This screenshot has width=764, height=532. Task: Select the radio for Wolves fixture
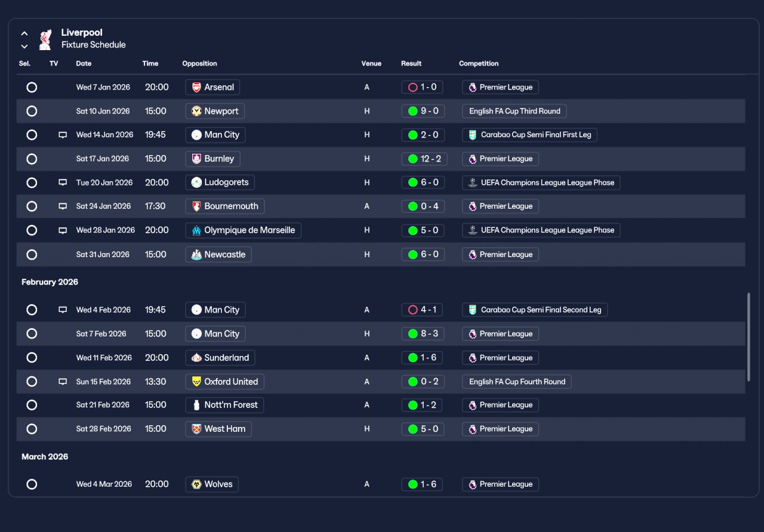click(32, 484)
